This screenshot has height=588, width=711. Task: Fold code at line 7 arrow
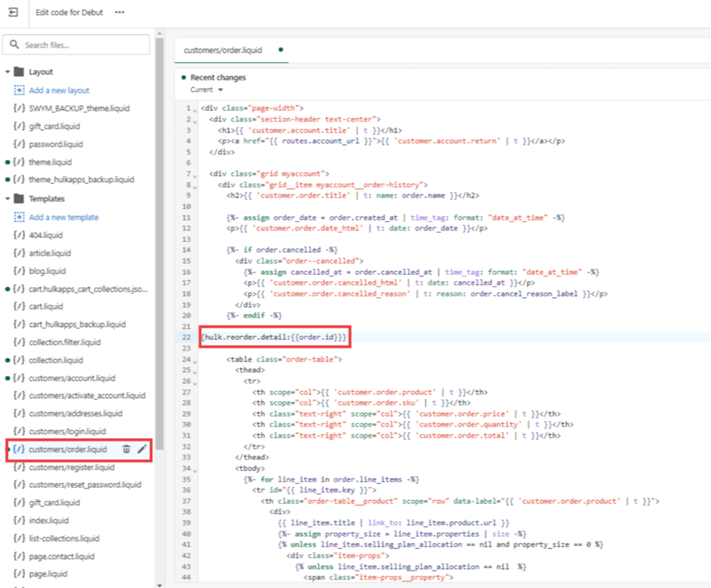coord(195,176)
